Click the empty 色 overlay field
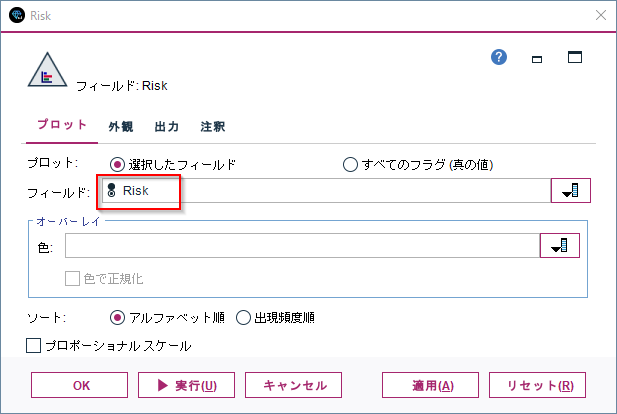 (302, 246)
